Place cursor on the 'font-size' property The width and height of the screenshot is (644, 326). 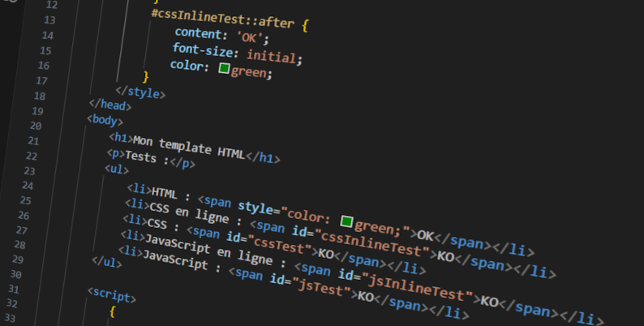[204, 50]
